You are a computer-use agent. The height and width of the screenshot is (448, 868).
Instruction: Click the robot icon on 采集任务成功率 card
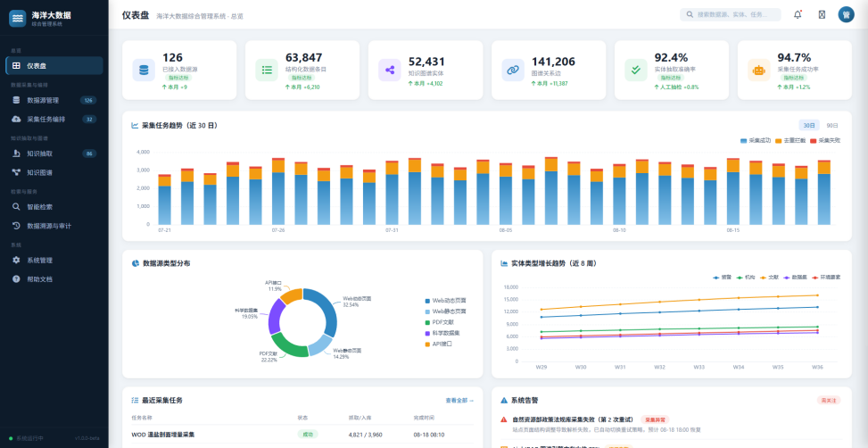pos(759,70)
